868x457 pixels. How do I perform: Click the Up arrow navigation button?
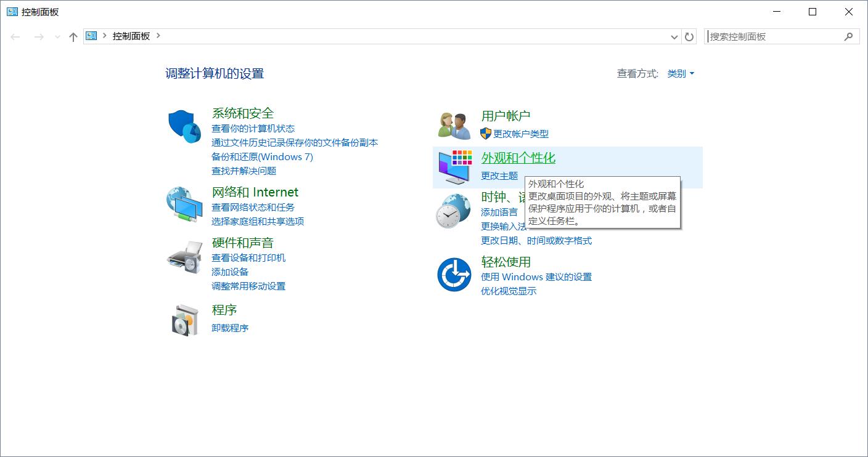click(73, 37)
